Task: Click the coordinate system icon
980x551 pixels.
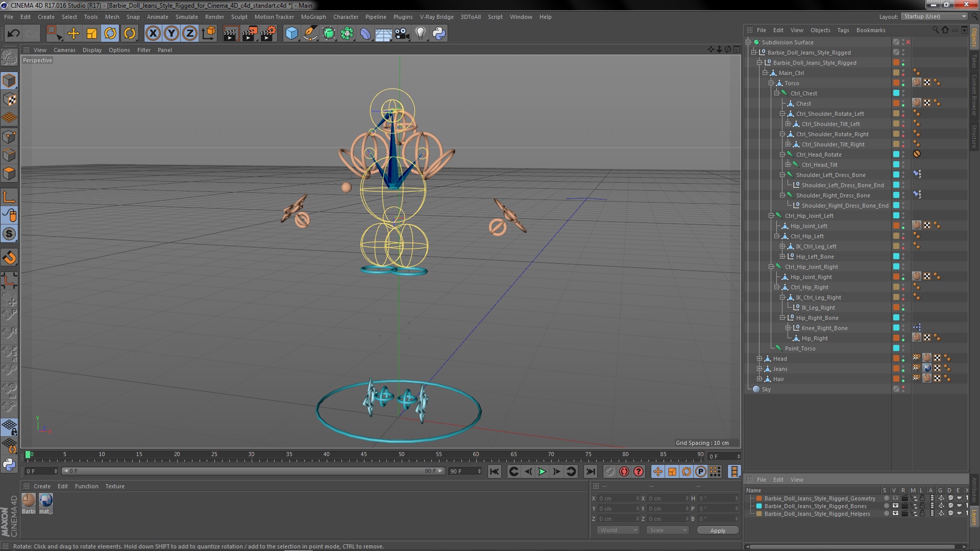Action: pos(208,34)
